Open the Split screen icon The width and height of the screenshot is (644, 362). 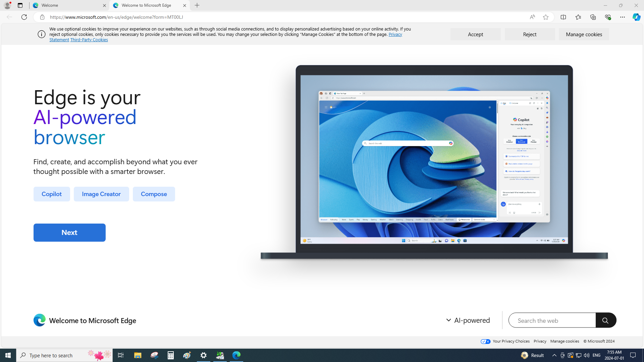tap(563, 17)
